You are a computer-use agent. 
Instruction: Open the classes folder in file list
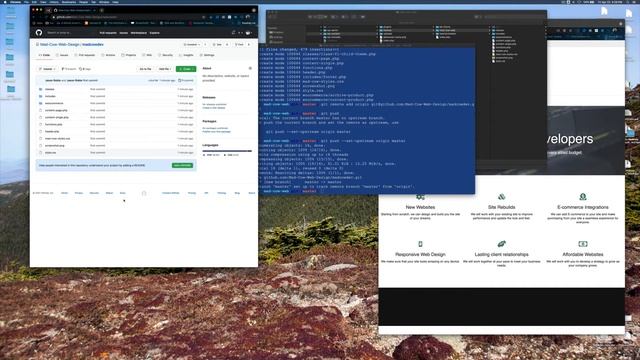[x=49, y=89]
